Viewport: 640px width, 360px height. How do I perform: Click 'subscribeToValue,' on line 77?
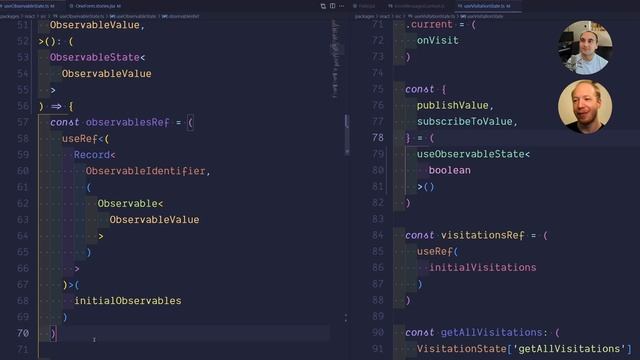(x=467, y=121)
